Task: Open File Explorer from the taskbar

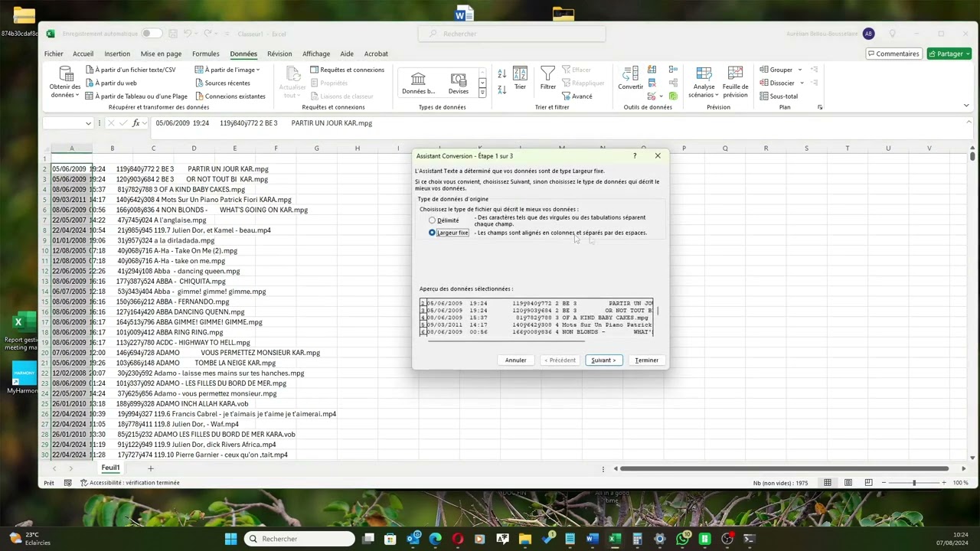Action: [524, 539]
